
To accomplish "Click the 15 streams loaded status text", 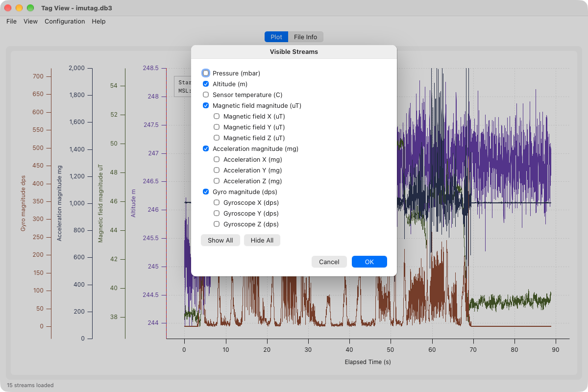I will tap(30, 385).
